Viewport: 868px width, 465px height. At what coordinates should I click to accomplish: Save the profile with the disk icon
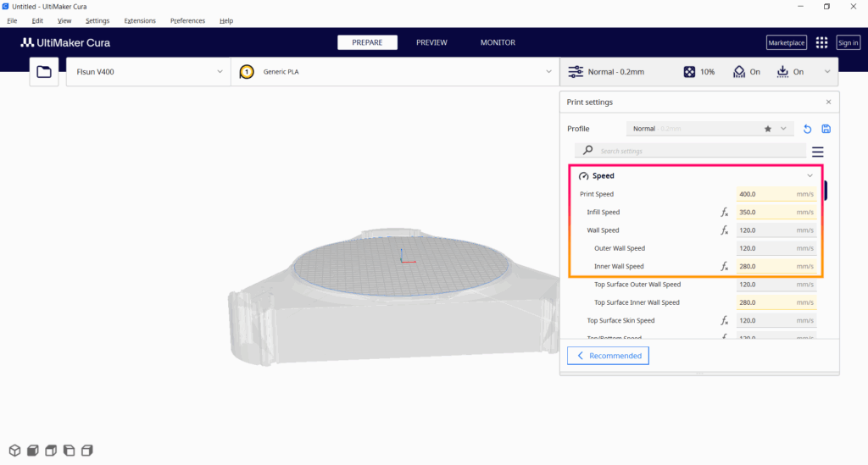[826, 129]
